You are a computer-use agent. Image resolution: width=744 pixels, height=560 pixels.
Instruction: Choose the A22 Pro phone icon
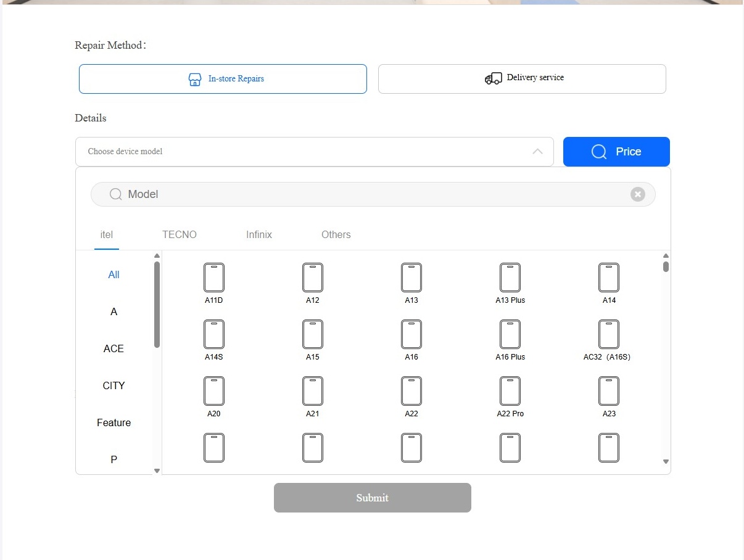pyautogui.click(x=510, y=391)
